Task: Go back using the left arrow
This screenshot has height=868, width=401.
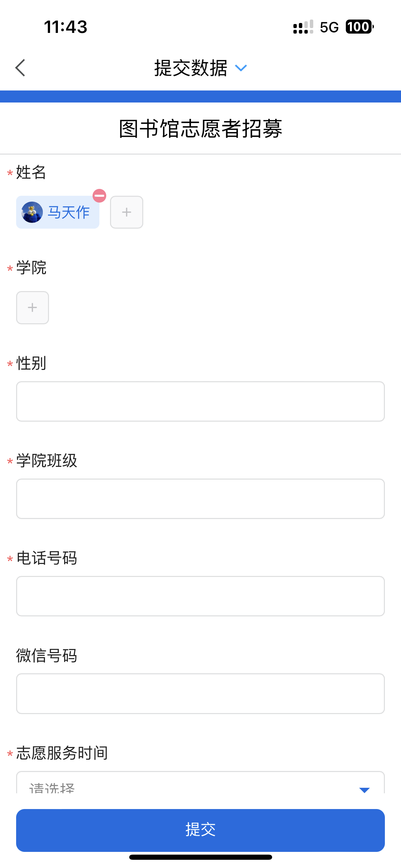Action: (x=21, y=68)
